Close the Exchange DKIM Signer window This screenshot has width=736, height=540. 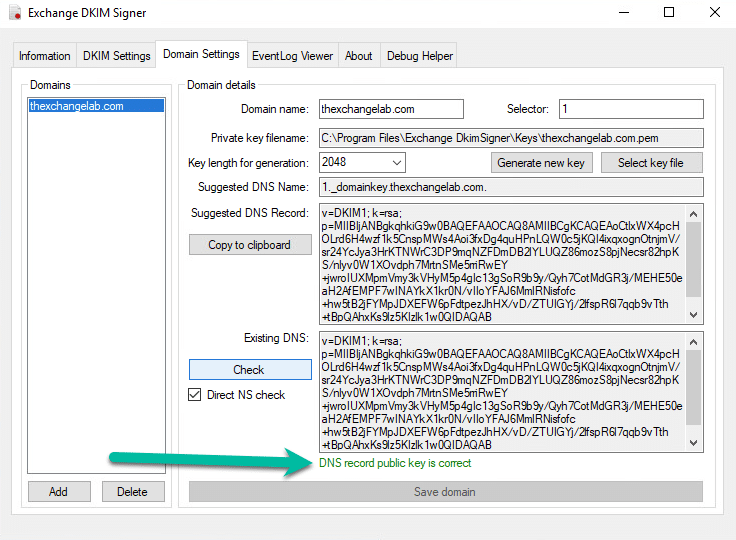click(714, 13)
